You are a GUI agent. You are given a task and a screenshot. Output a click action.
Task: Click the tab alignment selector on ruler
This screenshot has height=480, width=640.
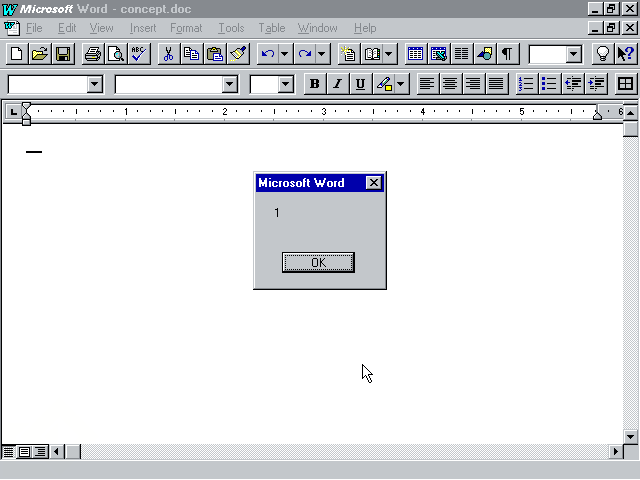(13, 112)
